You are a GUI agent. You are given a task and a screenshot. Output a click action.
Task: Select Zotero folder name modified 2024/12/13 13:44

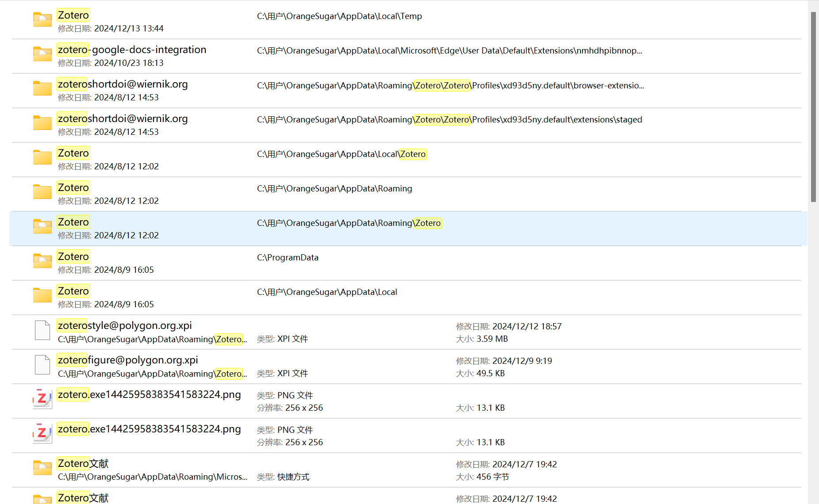click(73, 15)
